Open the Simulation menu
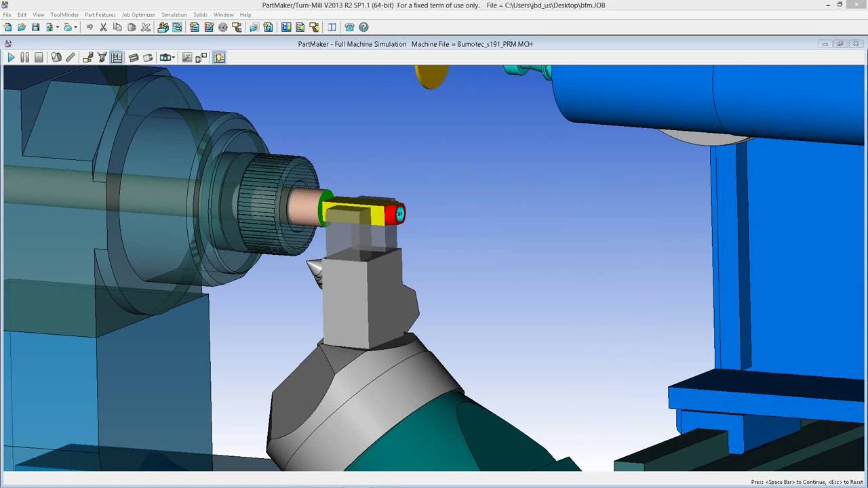The width and height of the screenshot is (868, 488). [174, 14]
